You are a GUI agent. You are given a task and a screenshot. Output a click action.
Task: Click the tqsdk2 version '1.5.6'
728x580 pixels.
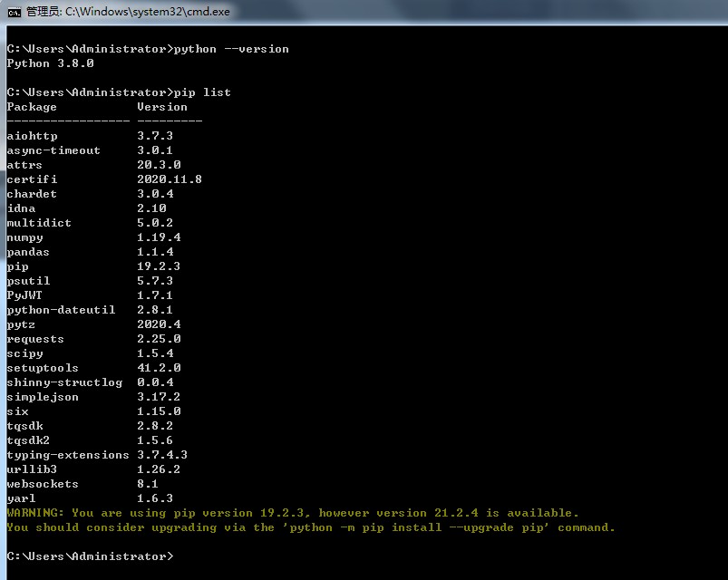pos(155,440)
